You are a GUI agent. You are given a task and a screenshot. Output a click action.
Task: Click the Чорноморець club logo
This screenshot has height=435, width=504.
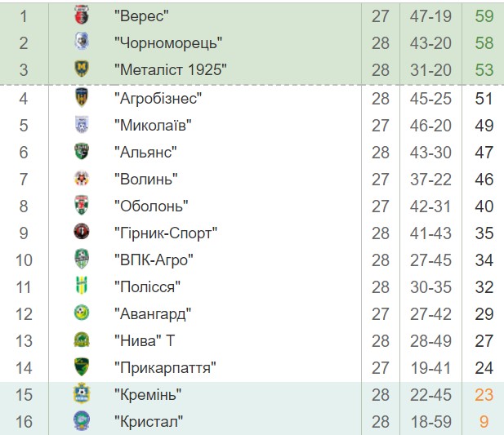pos(81,42)
